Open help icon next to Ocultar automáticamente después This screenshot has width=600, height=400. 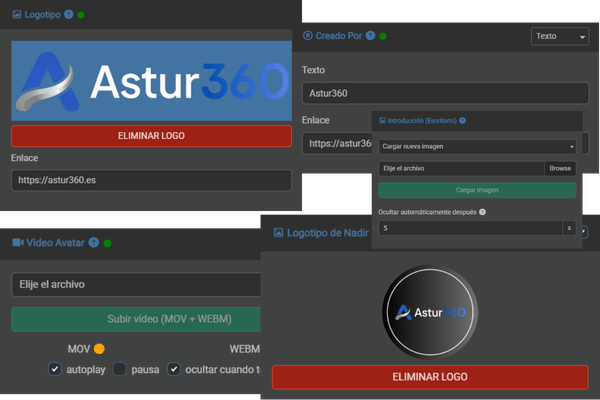[483, 212]
